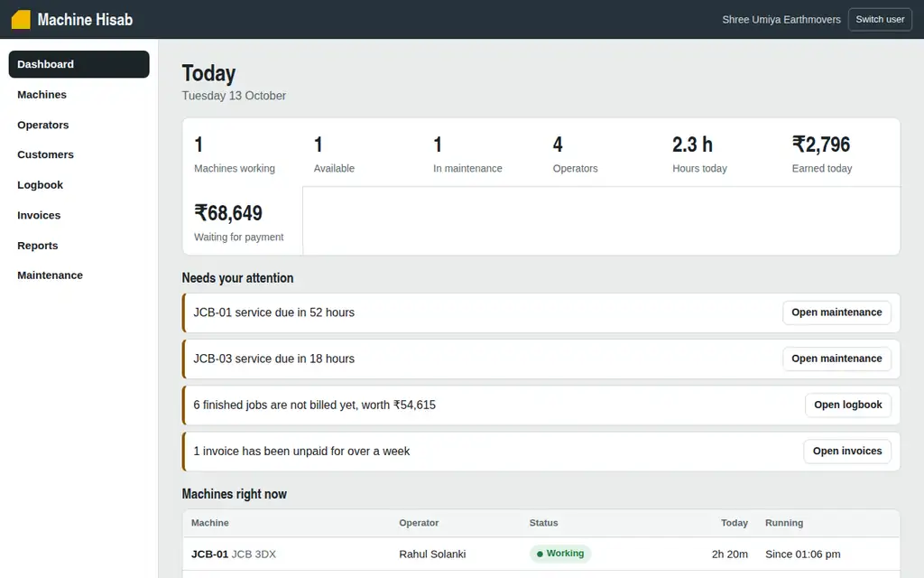
Task: Click the 'JCB-01 service due in 52 hours' alert text
Action: [x=274, y=312]
